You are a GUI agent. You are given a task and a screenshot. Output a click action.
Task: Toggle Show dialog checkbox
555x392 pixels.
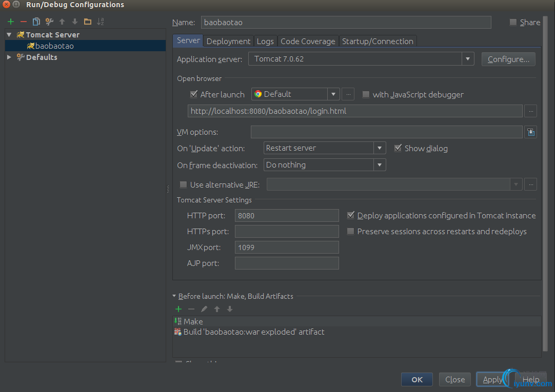click(x=398, y=148)
